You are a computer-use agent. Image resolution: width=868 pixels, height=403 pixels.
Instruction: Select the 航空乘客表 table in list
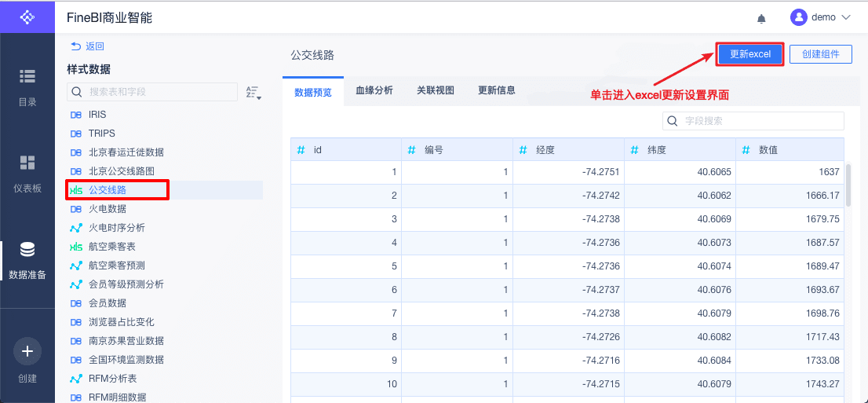click(x=117, y=247)
